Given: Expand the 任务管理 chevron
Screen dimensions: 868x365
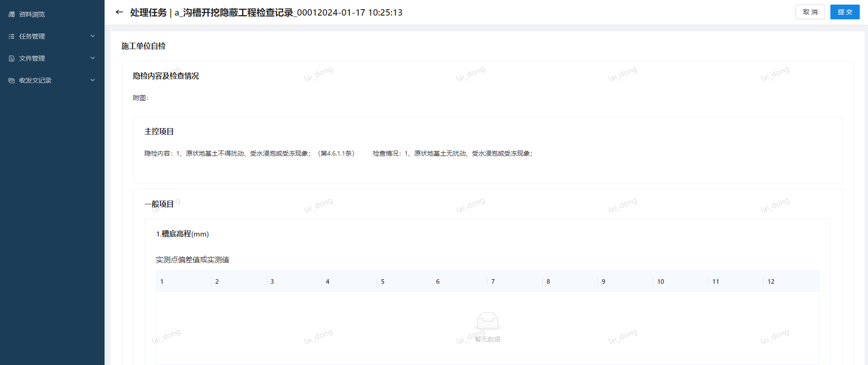Looking at the screenshot, I should point(93,36).
